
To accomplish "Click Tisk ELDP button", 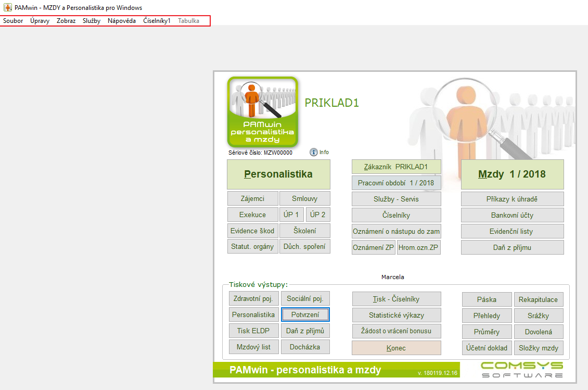I will point(253,331).
